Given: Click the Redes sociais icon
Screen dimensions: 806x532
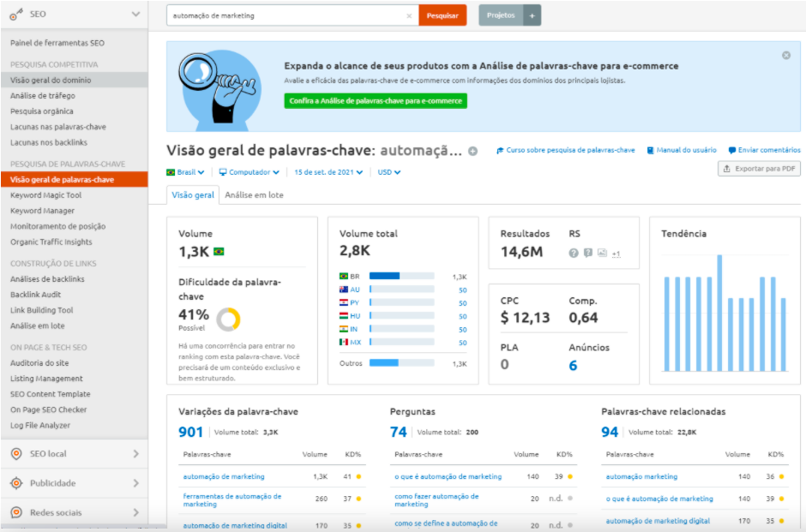Looking at the screenshot, I should click(x=16, y=512).
